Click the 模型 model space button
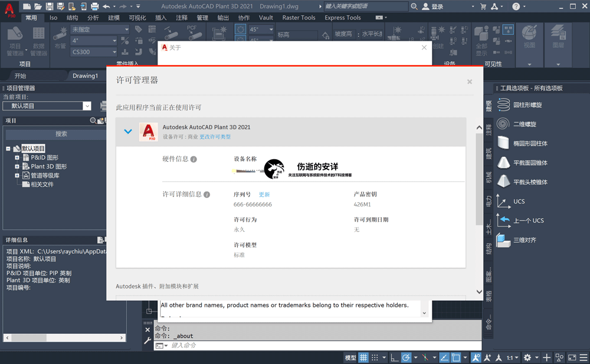Image resolution: width=590 pixels, height=364 pixels. (x=350, y=358)
